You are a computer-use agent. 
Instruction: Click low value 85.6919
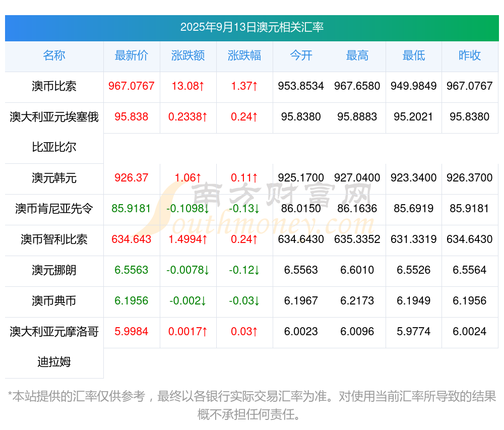414,209
